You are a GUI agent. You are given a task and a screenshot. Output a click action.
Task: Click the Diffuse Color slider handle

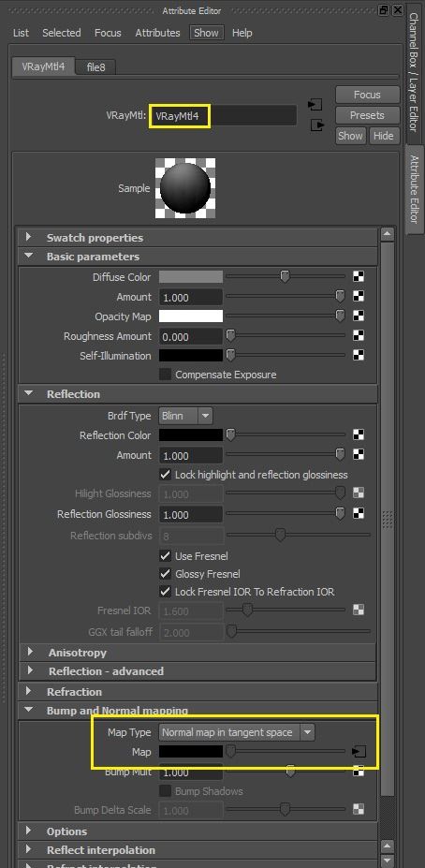pyautogui.click(x=285, y=276)
